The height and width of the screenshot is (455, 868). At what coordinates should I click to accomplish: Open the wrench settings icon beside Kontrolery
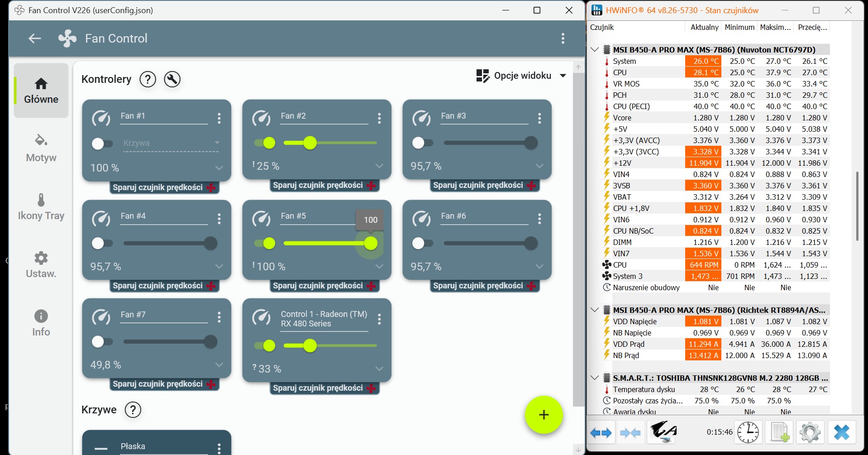(172, 79)
